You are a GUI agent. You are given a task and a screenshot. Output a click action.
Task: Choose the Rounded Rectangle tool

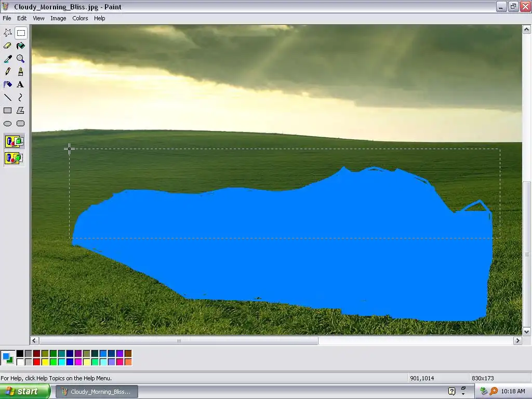[x=21, y=124]
